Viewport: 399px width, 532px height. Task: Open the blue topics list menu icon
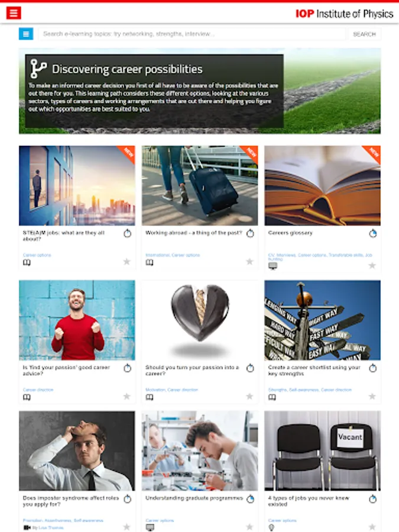point(26,34)
